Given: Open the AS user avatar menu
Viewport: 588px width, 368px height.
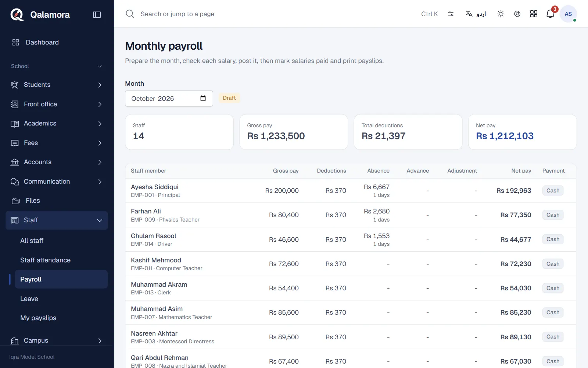Looking at the screenshot, I should coord(568,14).
